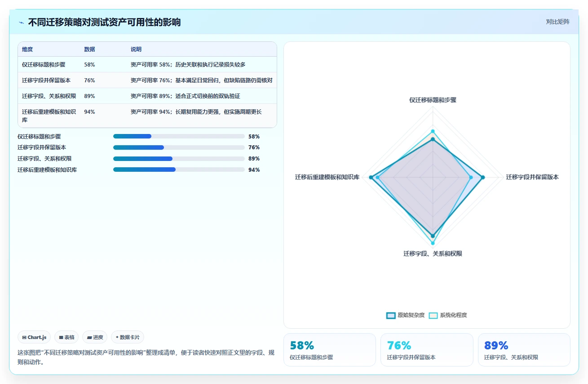The image size is (588, 384).
Task: Open the 89% data card
Action: (524, 350)
